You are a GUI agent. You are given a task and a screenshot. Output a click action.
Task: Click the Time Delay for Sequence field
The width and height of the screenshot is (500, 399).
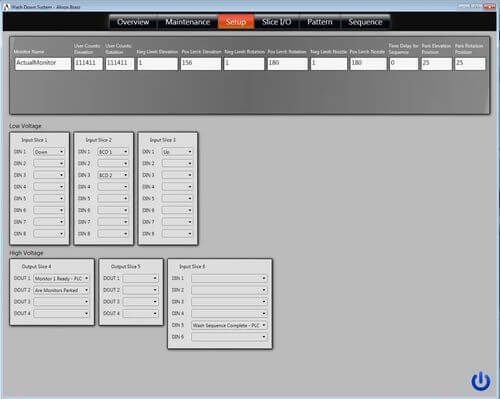pyautogui.click(x=404, y=64)
